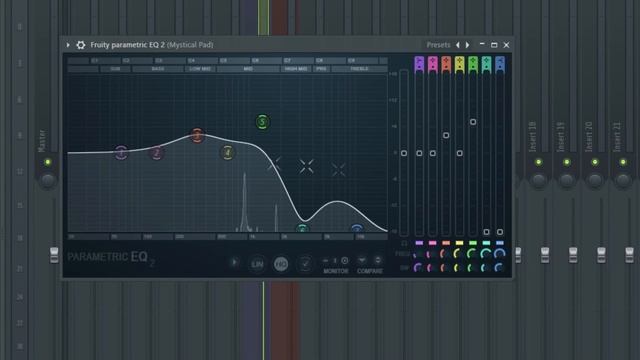Toggle the Master track enable LED in mixer

(x=48, y=162)
